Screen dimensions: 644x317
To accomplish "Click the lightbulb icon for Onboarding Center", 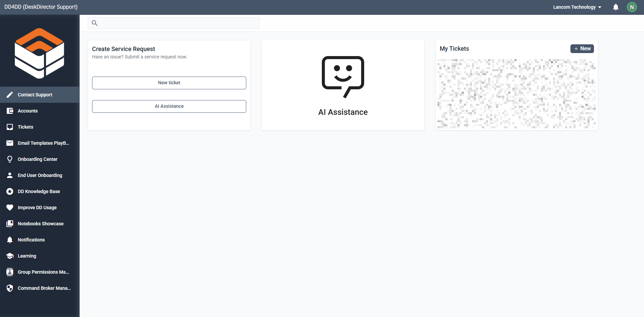I will pos(10,159).
